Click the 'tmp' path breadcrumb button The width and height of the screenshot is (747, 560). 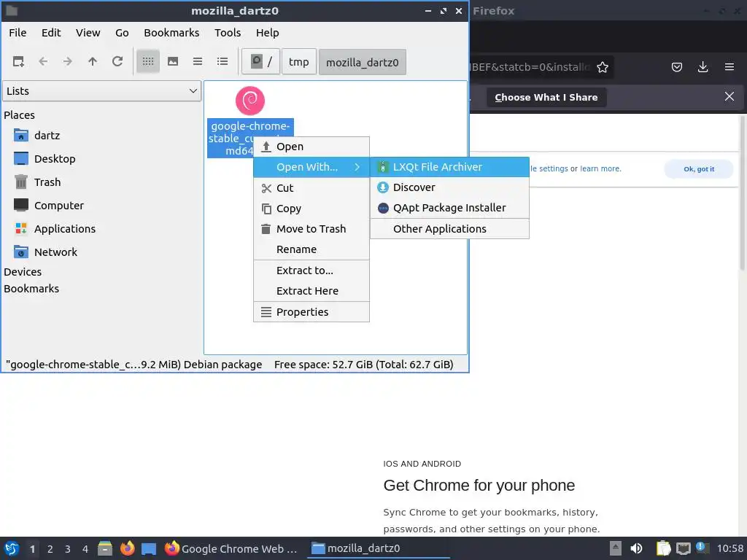click(x=298, y=62)
